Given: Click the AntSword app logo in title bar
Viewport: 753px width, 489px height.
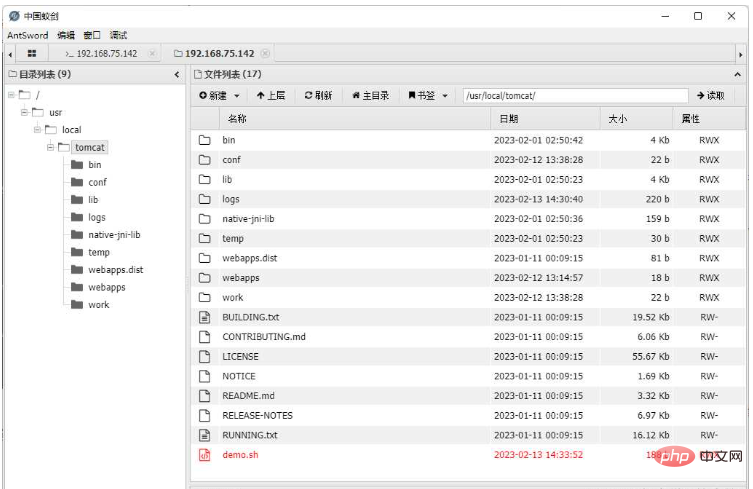Looking at the screenshot, I should tap(14, 16).
